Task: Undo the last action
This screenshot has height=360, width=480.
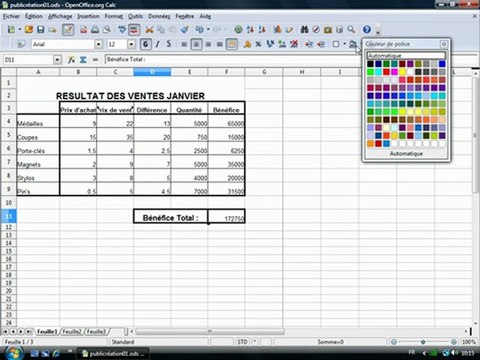Action: pyautogui.click(x=200, y=30)
